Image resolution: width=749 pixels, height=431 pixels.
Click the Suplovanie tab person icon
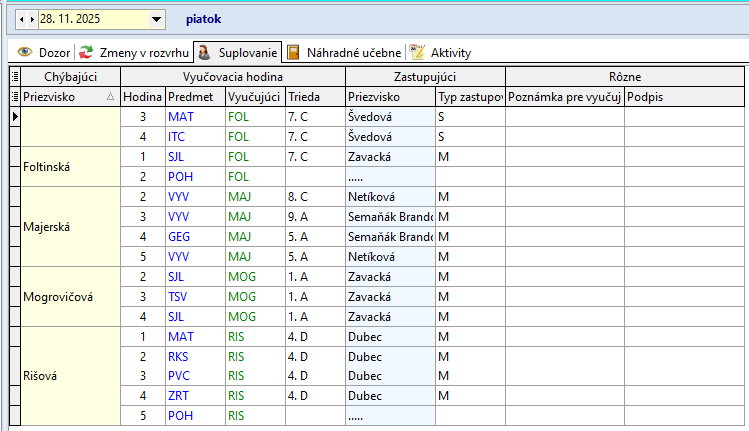203,52
